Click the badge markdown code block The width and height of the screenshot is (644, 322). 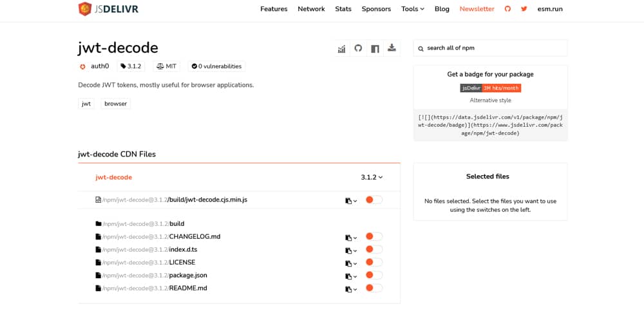coord(490,126)
